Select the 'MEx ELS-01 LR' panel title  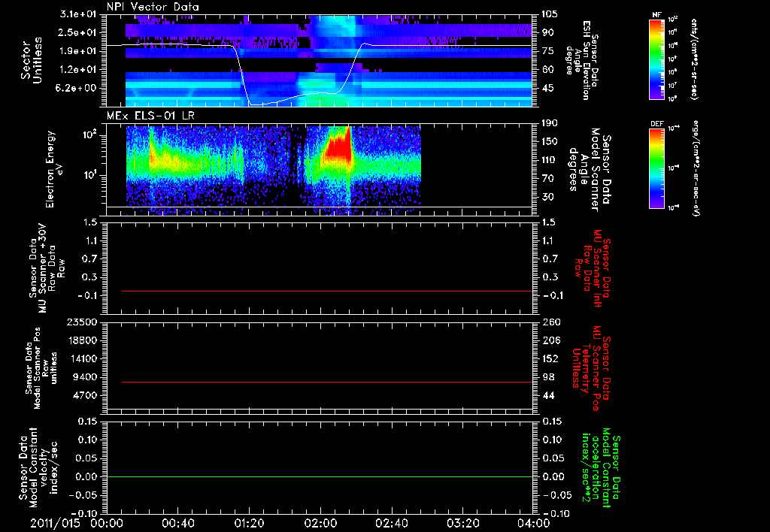pyautogui.click(x=149, y=116)
